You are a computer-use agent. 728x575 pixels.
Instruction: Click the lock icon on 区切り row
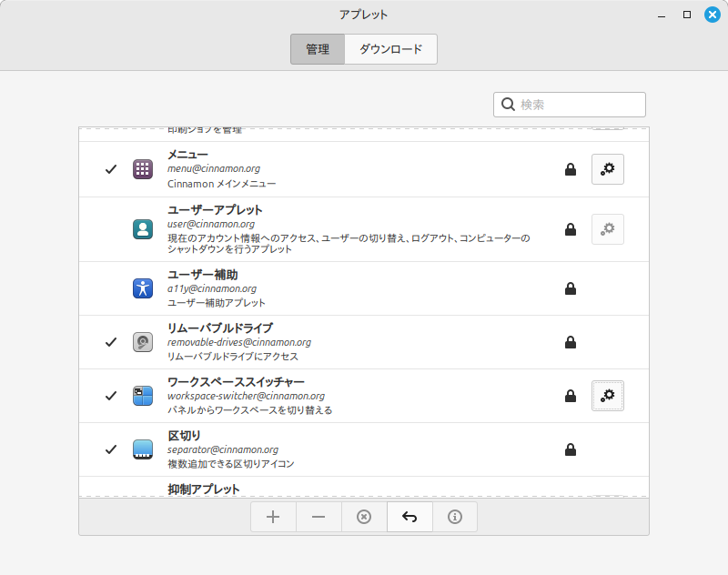pyautogui.click(x=571, y=449)
